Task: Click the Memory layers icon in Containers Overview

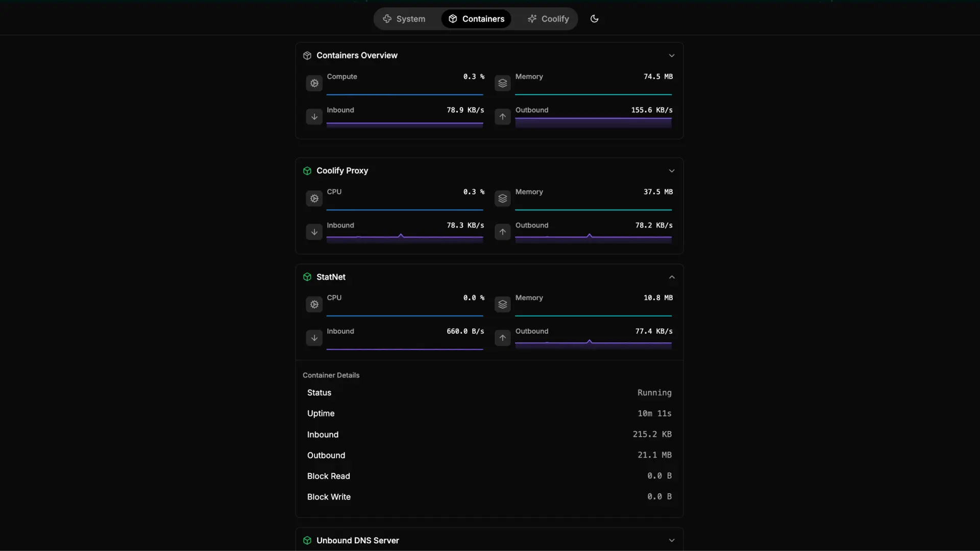Action: coord(502,83)
